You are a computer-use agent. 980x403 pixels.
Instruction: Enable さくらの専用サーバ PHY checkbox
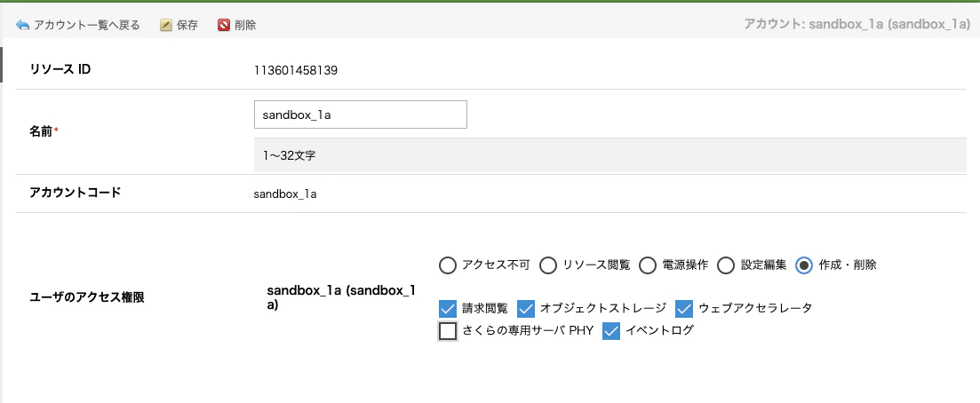click(x=448, y=331)
